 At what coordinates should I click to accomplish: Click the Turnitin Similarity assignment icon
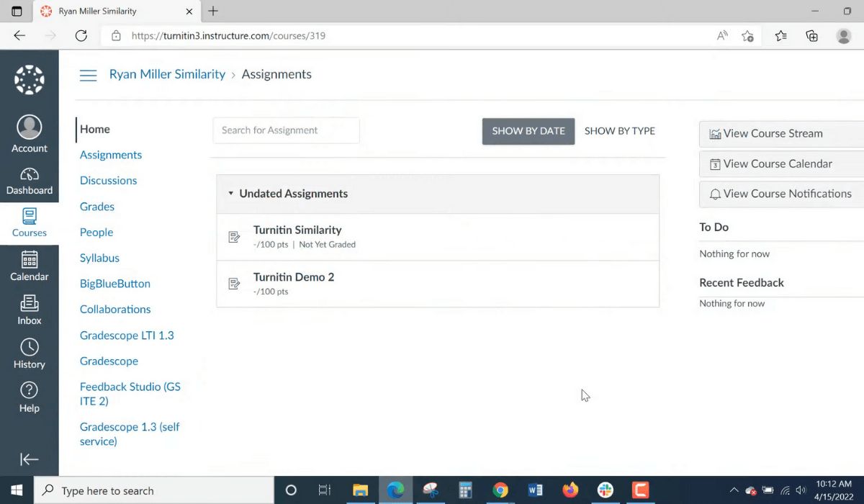click(234, 237)
